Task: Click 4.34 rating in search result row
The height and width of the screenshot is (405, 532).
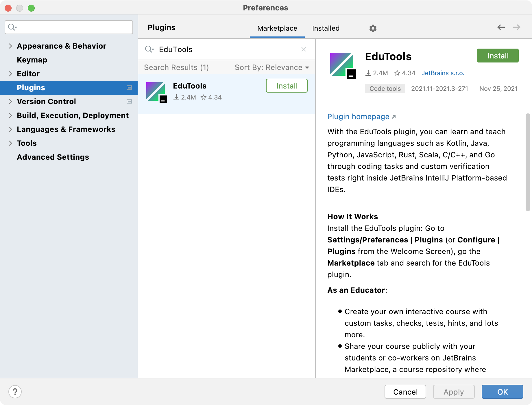Action: click(215, 97)
